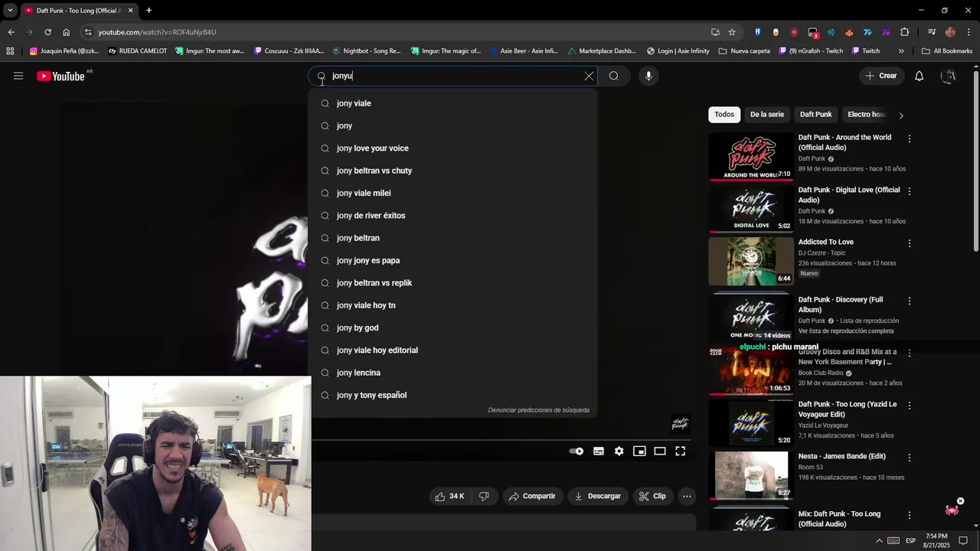980x551 pixels.
Task: Start voice search with the microphone icon
Action: (648, 76)
